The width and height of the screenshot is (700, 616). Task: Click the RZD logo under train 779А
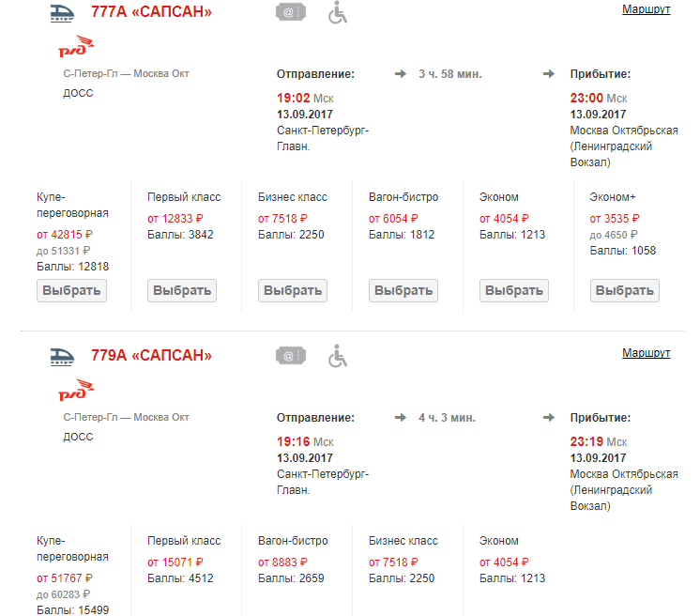pyautogui.click(x=77, y=391)
